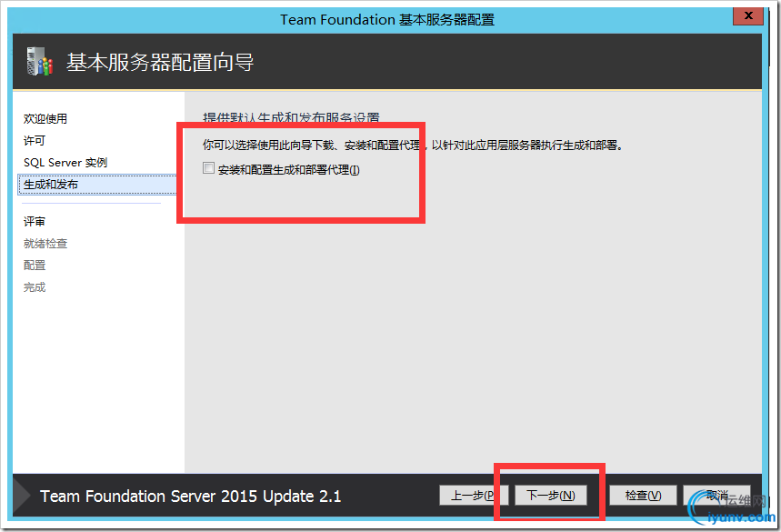Click the 就绪检查 step
781x532 pixels.
click(x=45, y=243)
